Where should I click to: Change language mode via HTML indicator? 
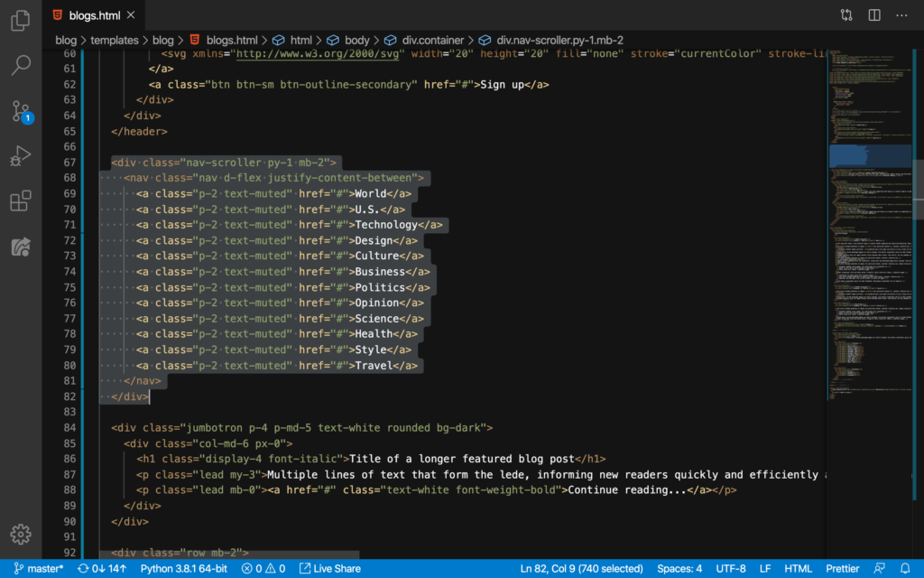799,569
